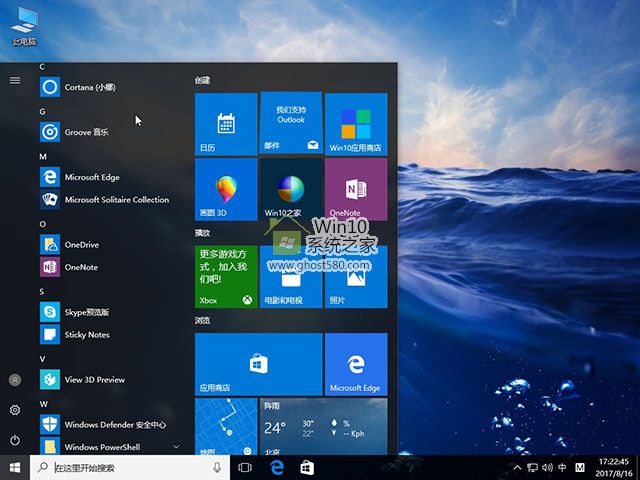Click the 创建 tile group heading
This screenshot has height=480, width=640.
point(202,80)
